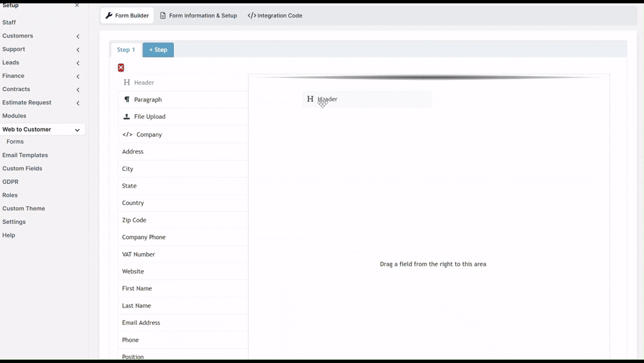The height and width of the screenshot is (363, 644).
Task: Select the Country field in the list
Action: click(183, 202)
